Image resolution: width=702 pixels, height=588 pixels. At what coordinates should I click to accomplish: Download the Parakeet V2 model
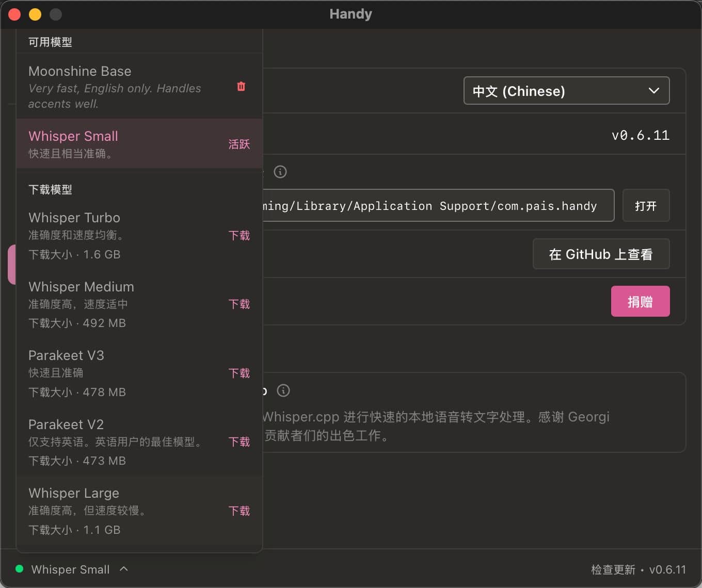coord(239,442)
